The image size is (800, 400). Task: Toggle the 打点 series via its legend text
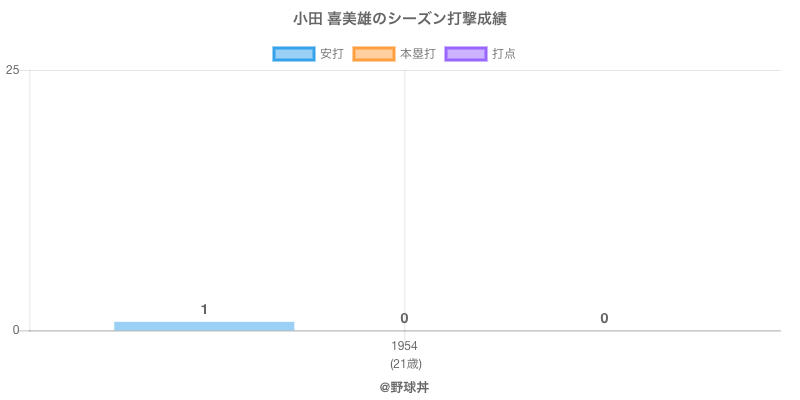[504, 54]
